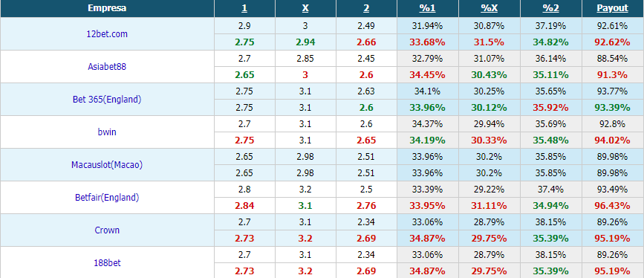644x278 pixels.
Task: Open the 12bet.com bookmaker link
Action: pos(107,34)
